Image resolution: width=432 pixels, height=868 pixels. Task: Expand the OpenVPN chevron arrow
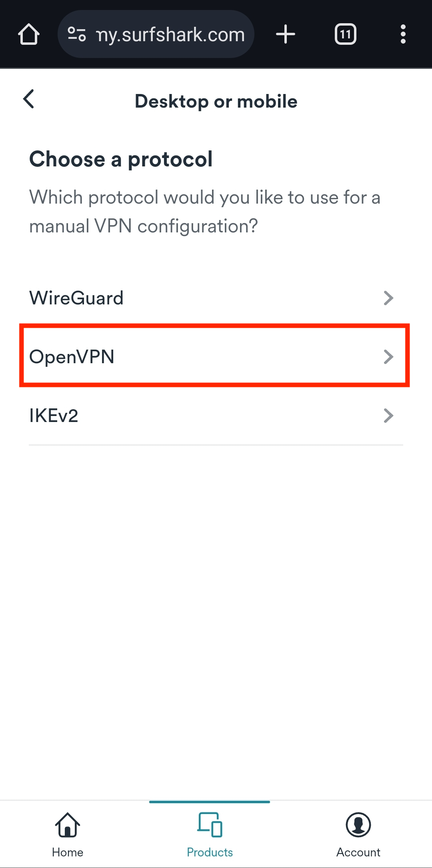[388, 357]
